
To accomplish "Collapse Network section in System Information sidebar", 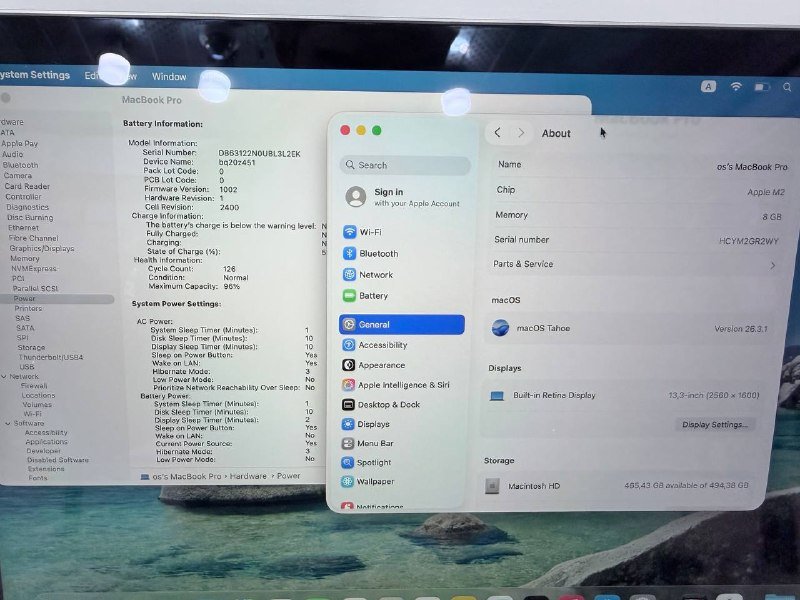I will 4,377.
